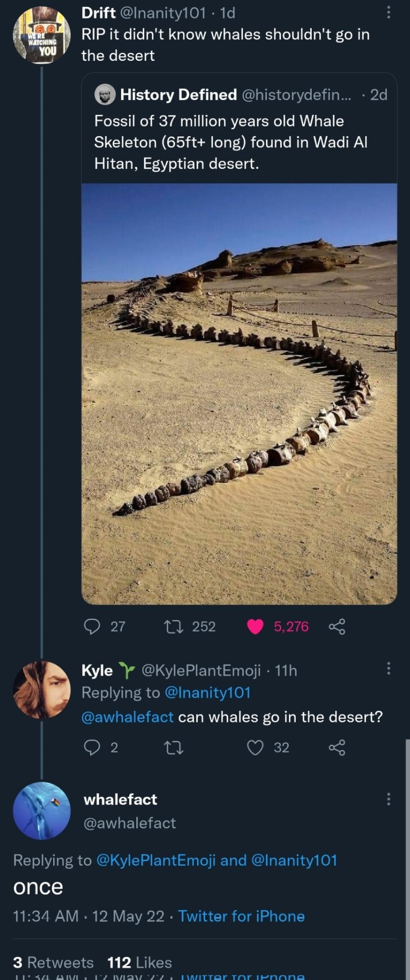Viewport: 410px width, 980px height.
Task: Open the Twitter for iPhone link
Action: coord(241,916)
